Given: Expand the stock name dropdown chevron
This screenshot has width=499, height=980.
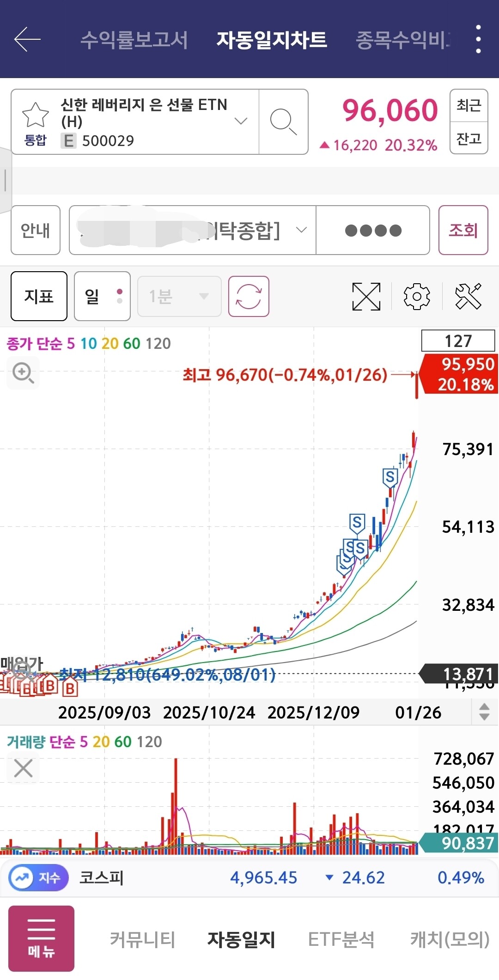Looking at the screenshot, I should pyautogui.click(x=241, y=121).
